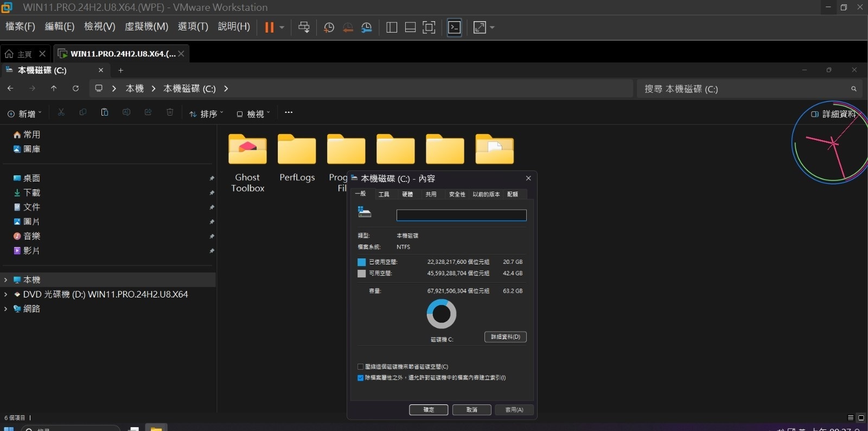The width and height of the screenshot is (868, 431).
Task: Open the three-dot more options menu
Action: coord(289,112)
